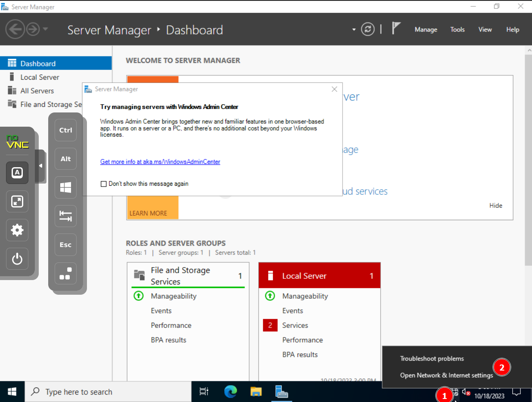Open the Notifications flag icon

[396, 29]
